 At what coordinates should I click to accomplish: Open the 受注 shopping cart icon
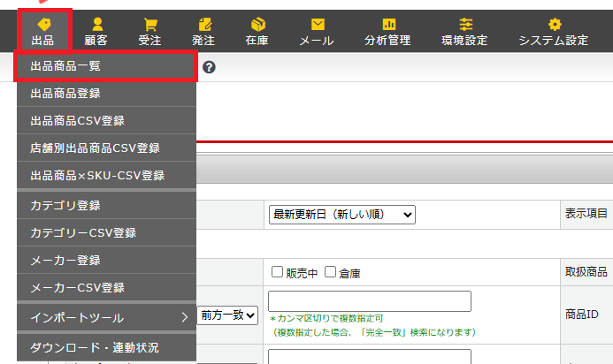[x=150, y=25]
